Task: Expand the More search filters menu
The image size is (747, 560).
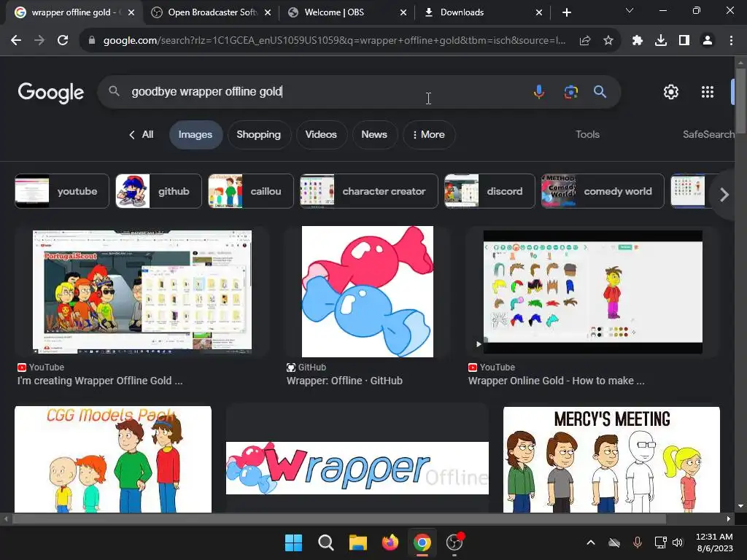Action: [429, 135]
